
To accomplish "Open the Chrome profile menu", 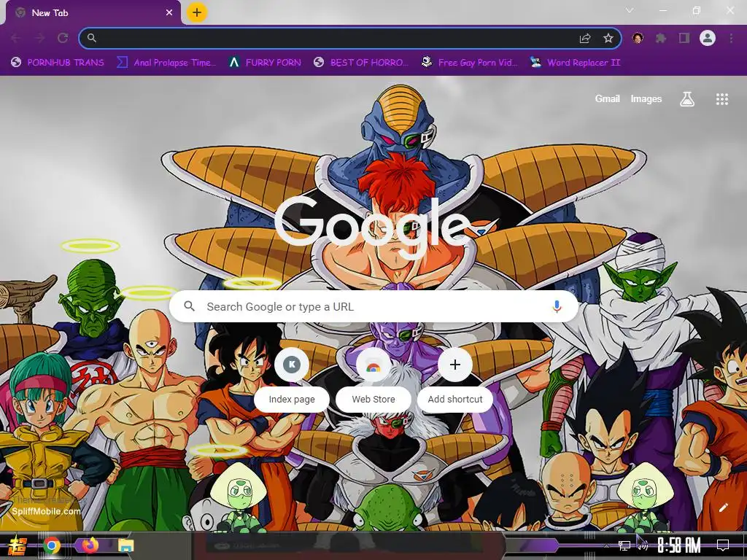I will coord(708,38).
